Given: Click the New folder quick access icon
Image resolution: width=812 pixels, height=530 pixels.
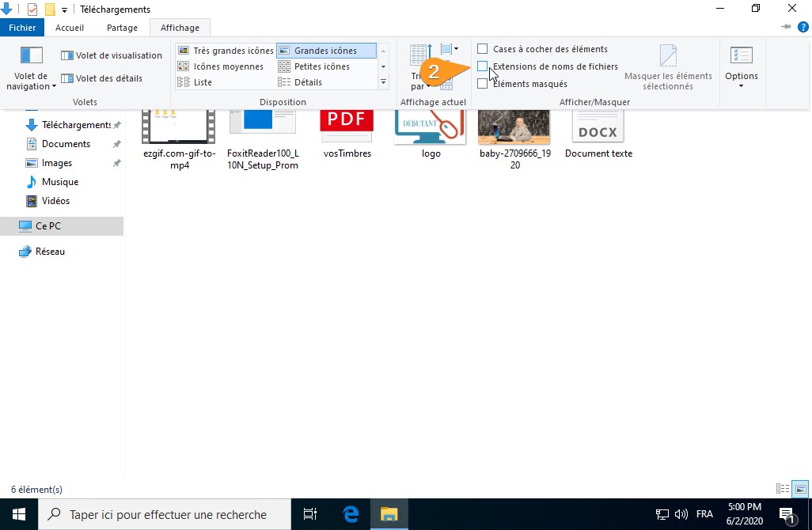Looking at the screenshot, I should click(x=50, y=9).
